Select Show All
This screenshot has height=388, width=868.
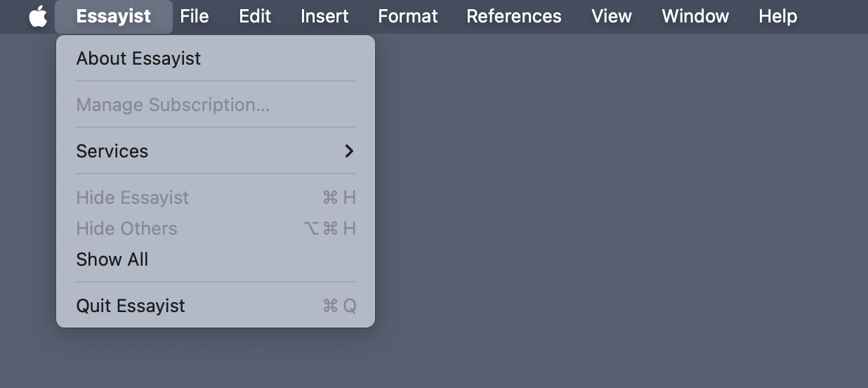pyautogui.click(x=112, y=259)
